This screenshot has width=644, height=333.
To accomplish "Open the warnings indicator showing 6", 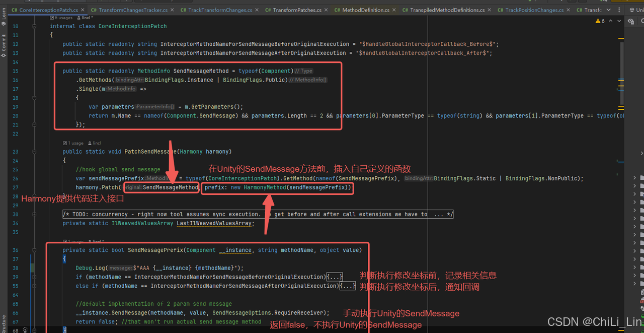I will [600, 21].
